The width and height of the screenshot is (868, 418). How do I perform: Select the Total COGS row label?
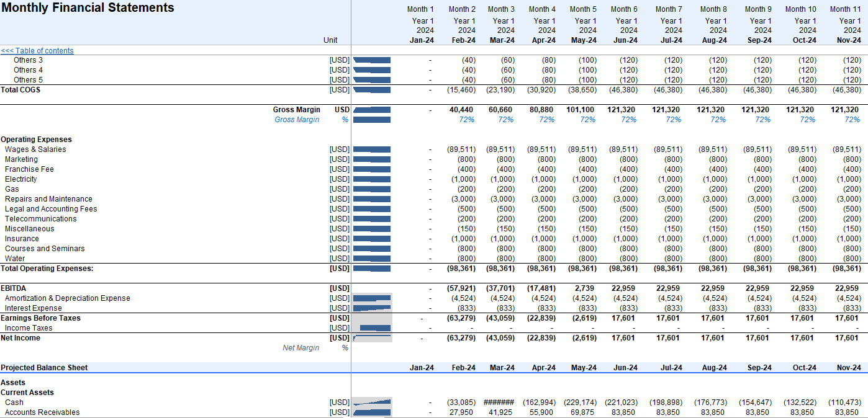tap(20, 90)
